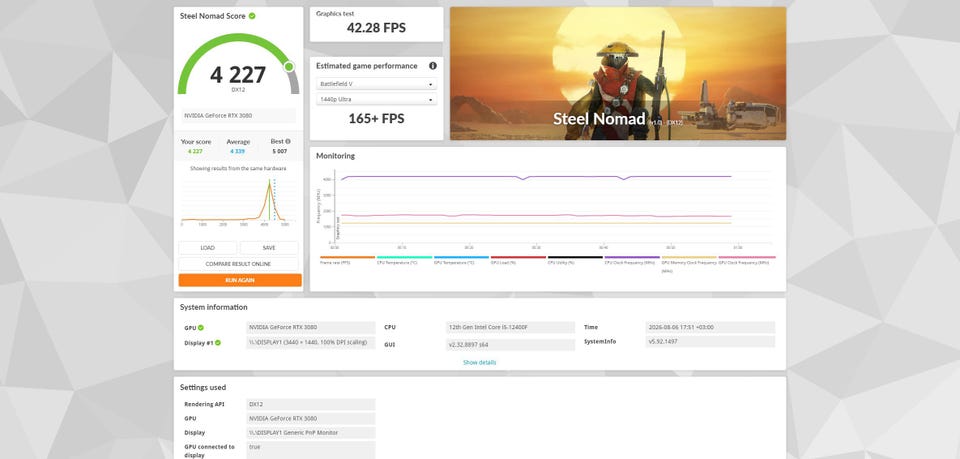This screenshot has height=459, width=960.
Task: Click the GPU connected to display value true
Action: (311, 450)
